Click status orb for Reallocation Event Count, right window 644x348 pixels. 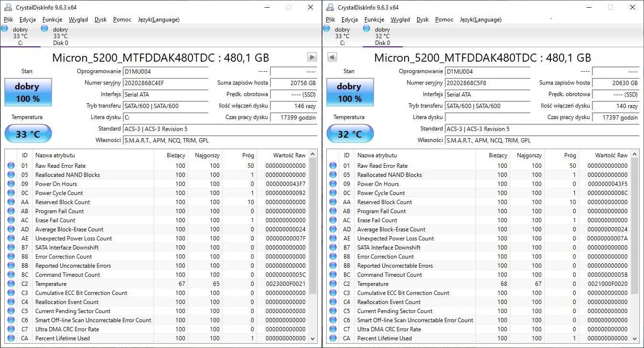(333, 302)
